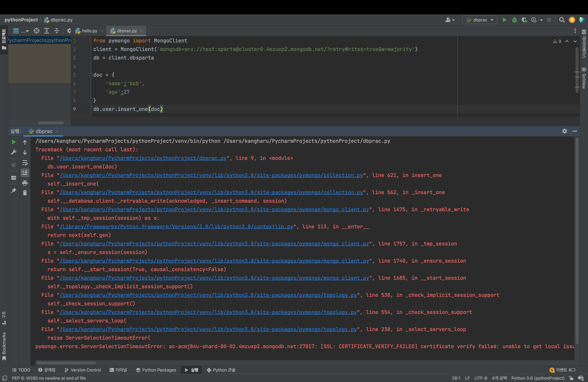
Task: Open the dbprac run configuration dropdown
Action: (x=479, y=20)
